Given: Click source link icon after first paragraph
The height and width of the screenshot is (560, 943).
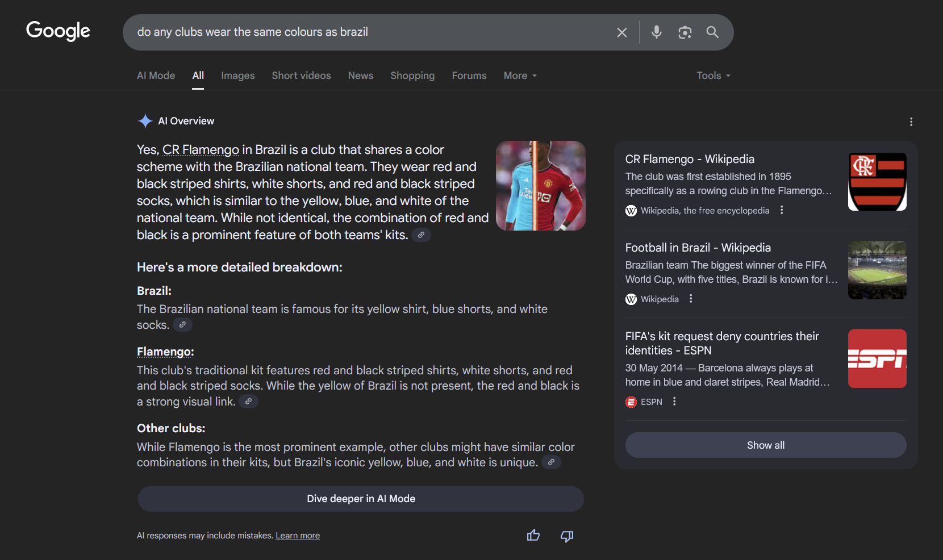Looking at the screenshot, I should click(x=421, y=235).
